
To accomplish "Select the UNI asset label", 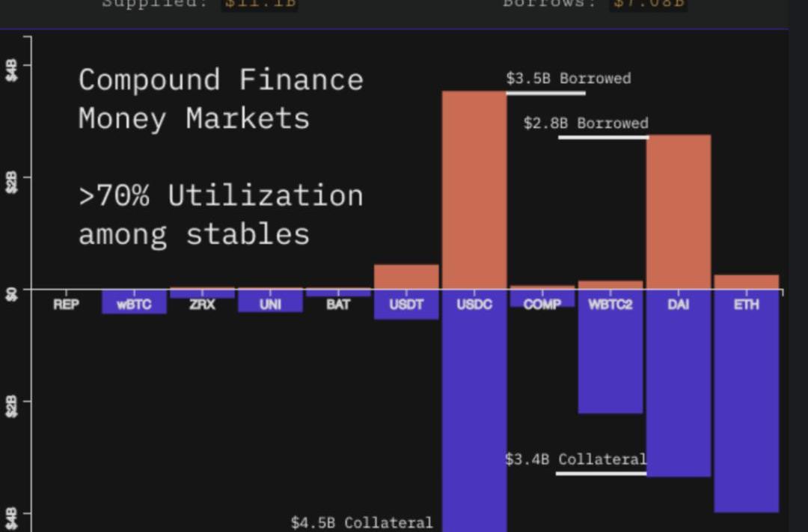I will click(x=270, y=305).
